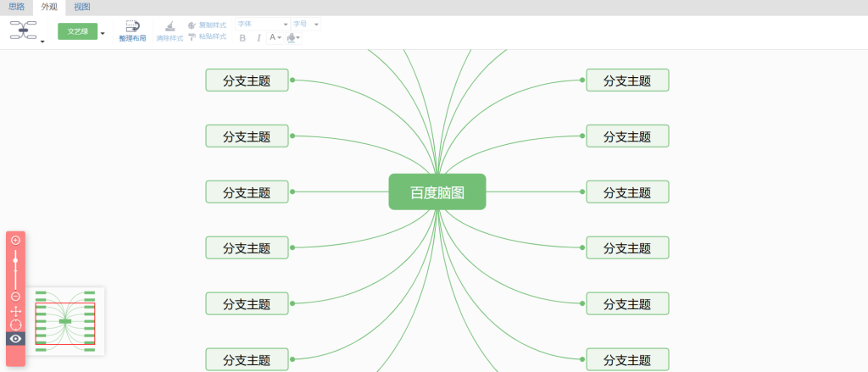Viewport: 868px width, 372px height.
Task: Expand the font color dropdown arrow
Action: (x=280, y=38)
